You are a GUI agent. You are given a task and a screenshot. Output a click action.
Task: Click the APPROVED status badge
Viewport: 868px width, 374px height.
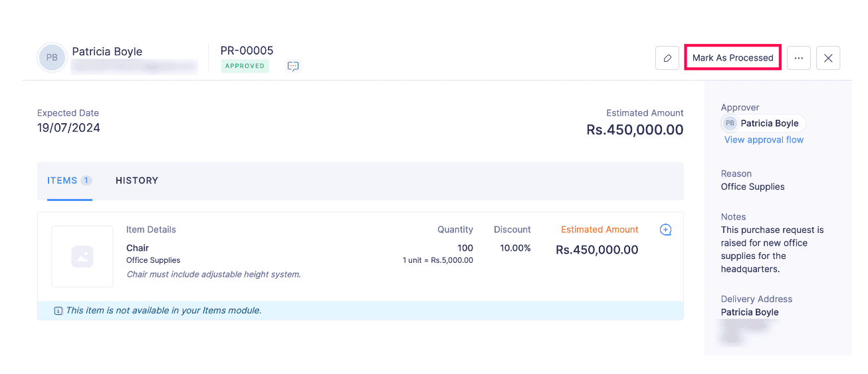[x=245, y=66]
